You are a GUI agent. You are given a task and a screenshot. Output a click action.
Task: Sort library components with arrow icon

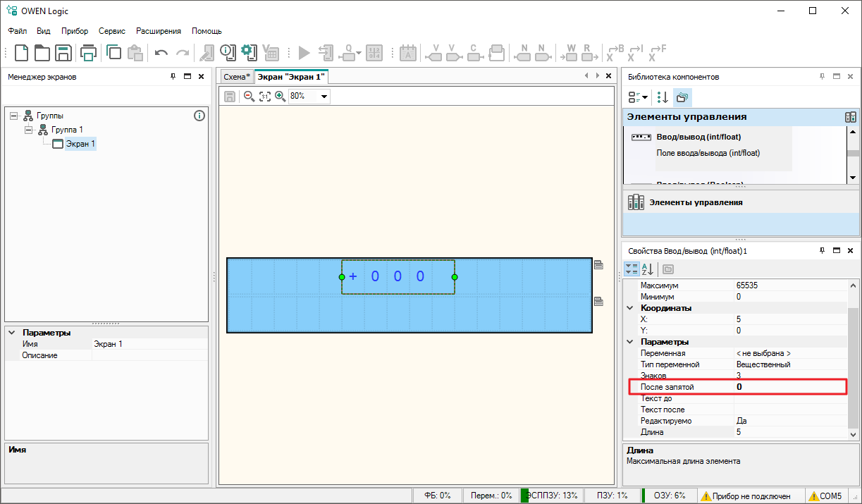(x=663, y=97)
